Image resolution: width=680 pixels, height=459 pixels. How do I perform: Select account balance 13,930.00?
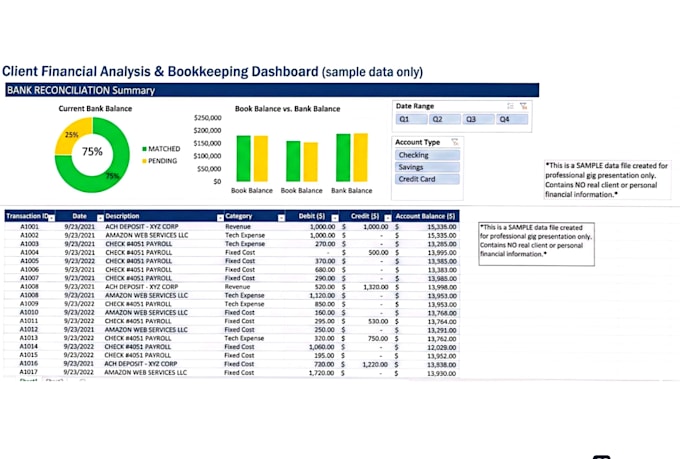[441, 373]
